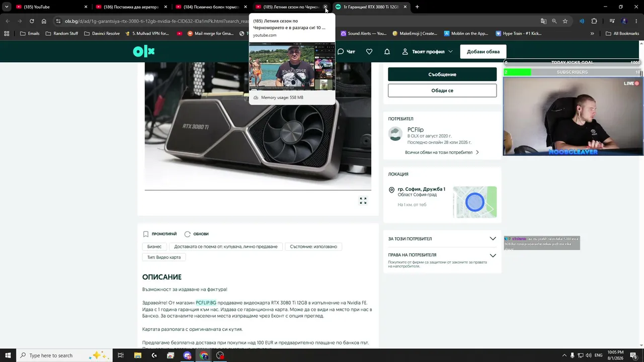Open the Davinci Resolve bookmark folder
644x362 pixels.
coord(102,34)
